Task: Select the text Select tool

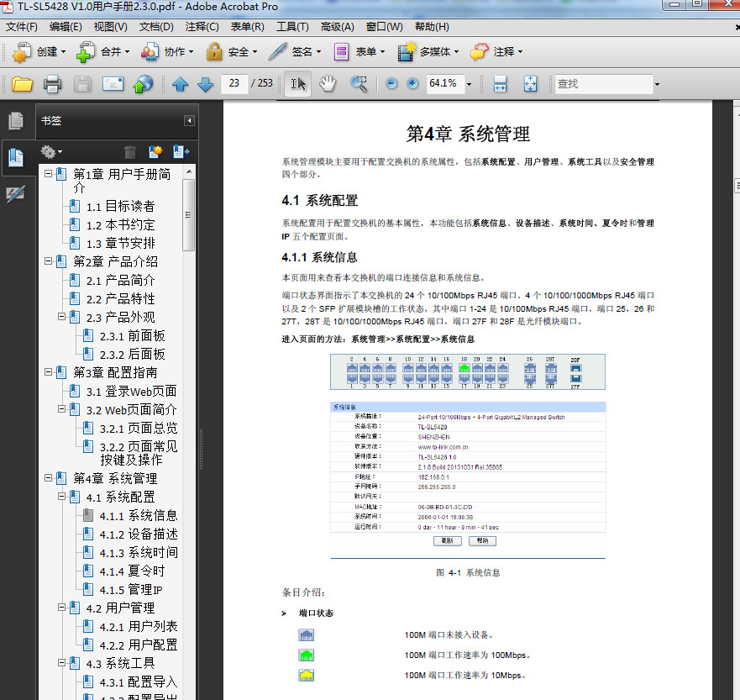Action: click(298, 84)
